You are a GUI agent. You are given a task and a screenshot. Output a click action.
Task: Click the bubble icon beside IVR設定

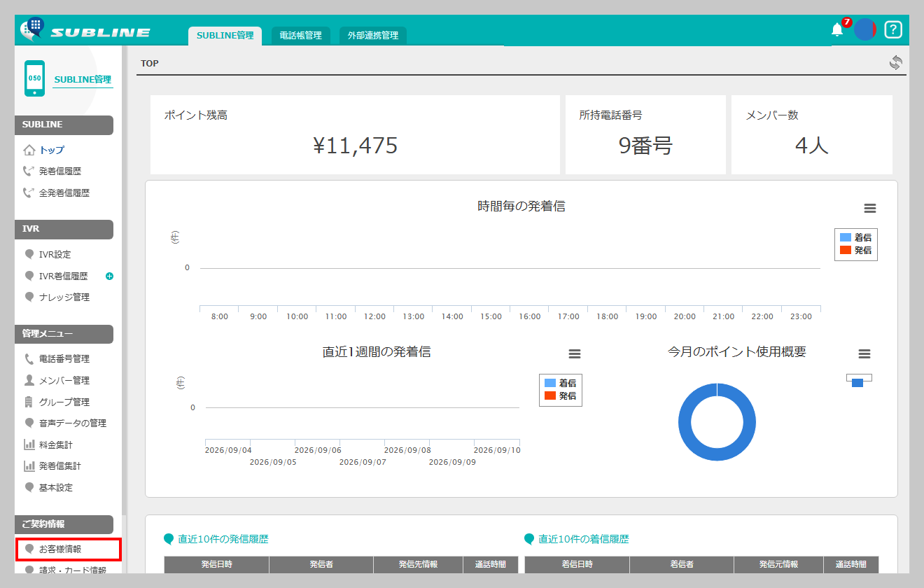29,255
